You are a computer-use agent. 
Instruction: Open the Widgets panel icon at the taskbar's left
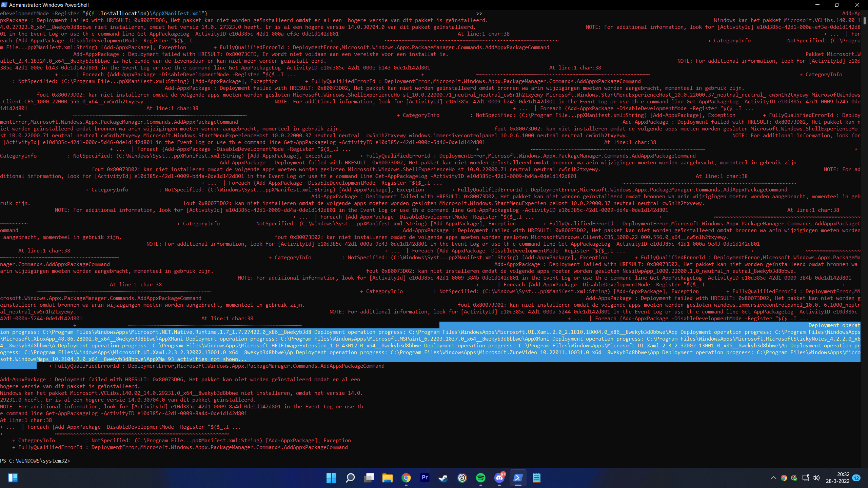click(13, 478)
